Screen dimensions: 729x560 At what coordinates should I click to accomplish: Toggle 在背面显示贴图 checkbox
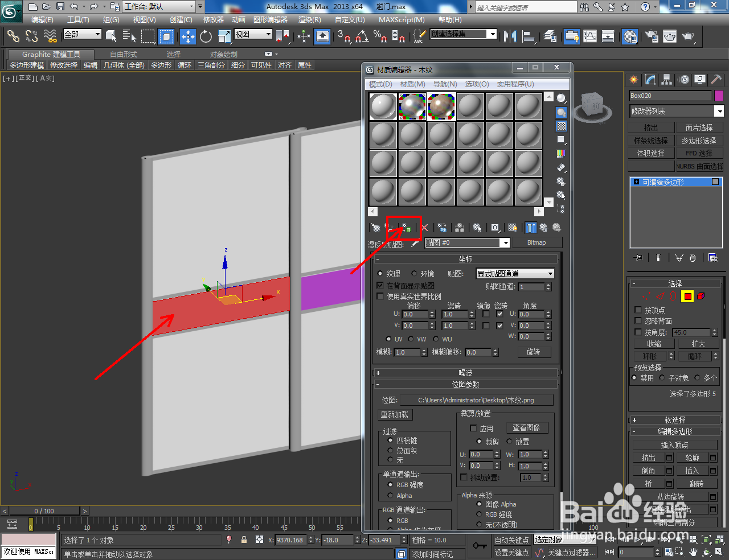click(x=380, y=286)
